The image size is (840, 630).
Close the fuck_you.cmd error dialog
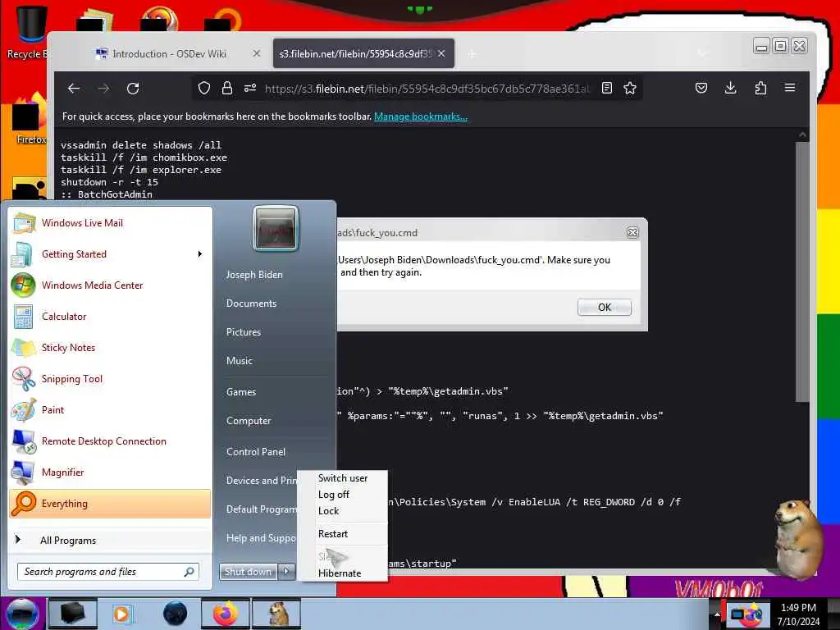(632, 232)
